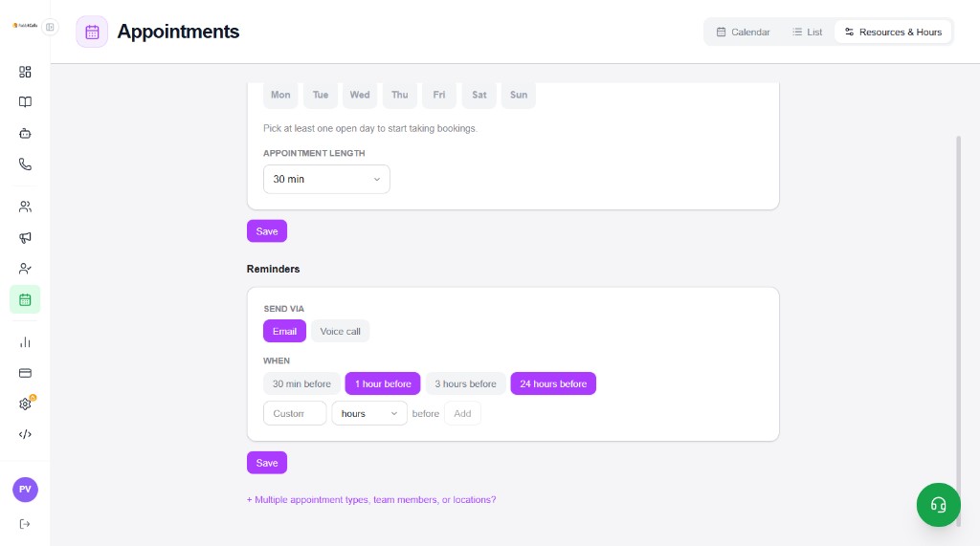Open the 30 min appointment length dropdown
Image resolution: width=980 pixels, height=546 pixels.
pyautogui.click(x=326, y=180)
